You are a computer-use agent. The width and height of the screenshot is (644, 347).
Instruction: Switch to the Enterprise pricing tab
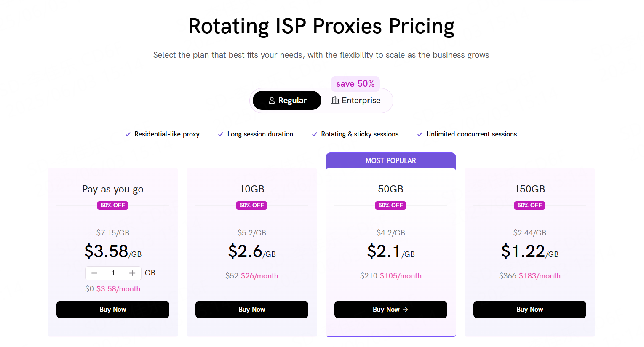tap(356, 101)
